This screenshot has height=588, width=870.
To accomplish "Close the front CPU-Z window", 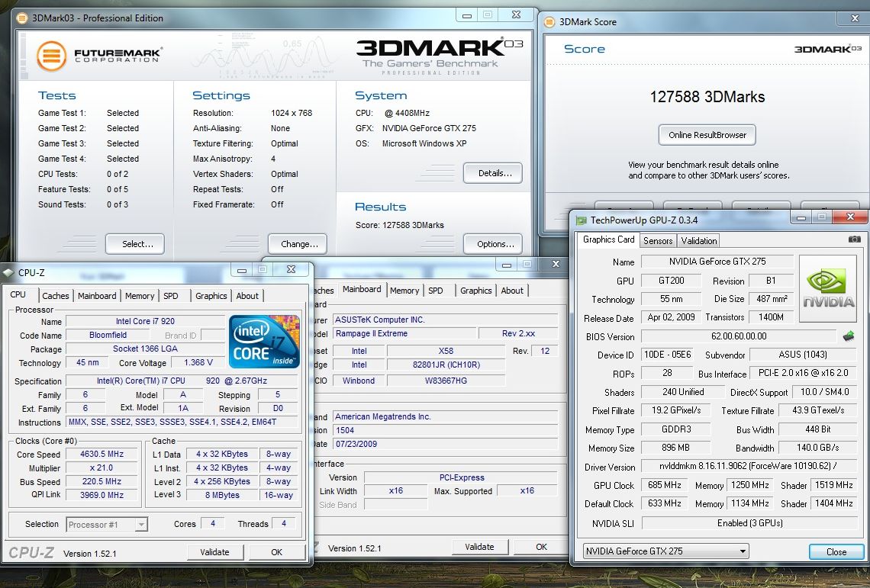I will [291, 269].
